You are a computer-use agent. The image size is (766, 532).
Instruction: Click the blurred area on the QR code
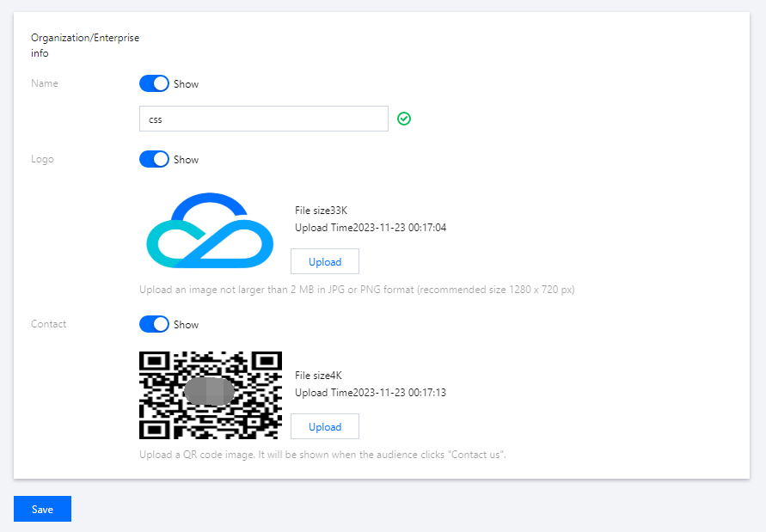point(209,392)
